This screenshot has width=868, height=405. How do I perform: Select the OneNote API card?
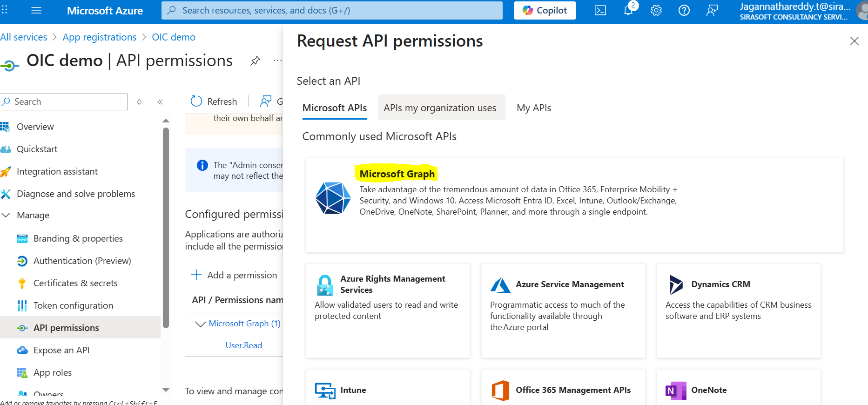pyautogui.click(x=739, y=387)
